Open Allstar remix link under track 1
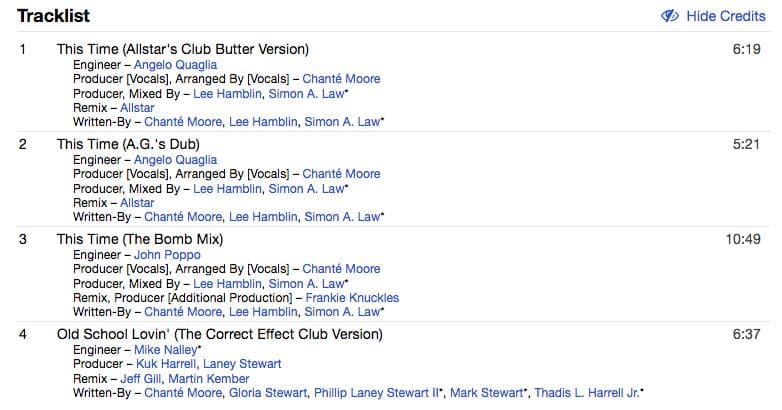Image resolution: width=782 pixels, height=410 pixels. tap(137, 107)
